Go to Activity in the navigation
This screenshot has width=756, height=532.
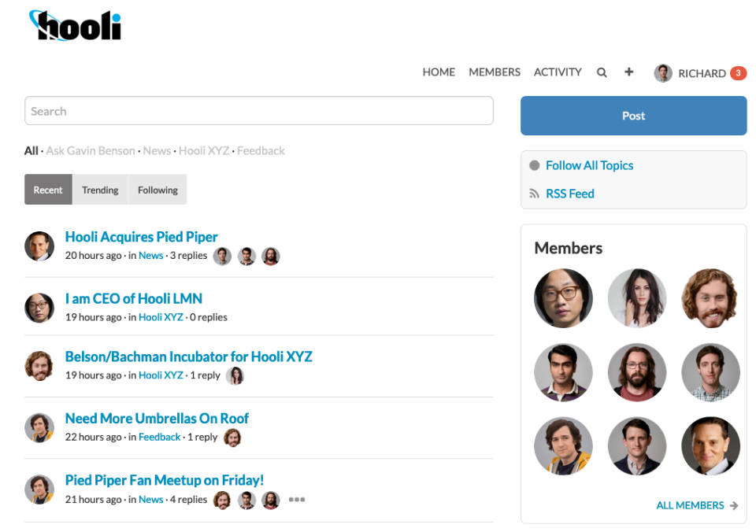(x=558, y=72)
